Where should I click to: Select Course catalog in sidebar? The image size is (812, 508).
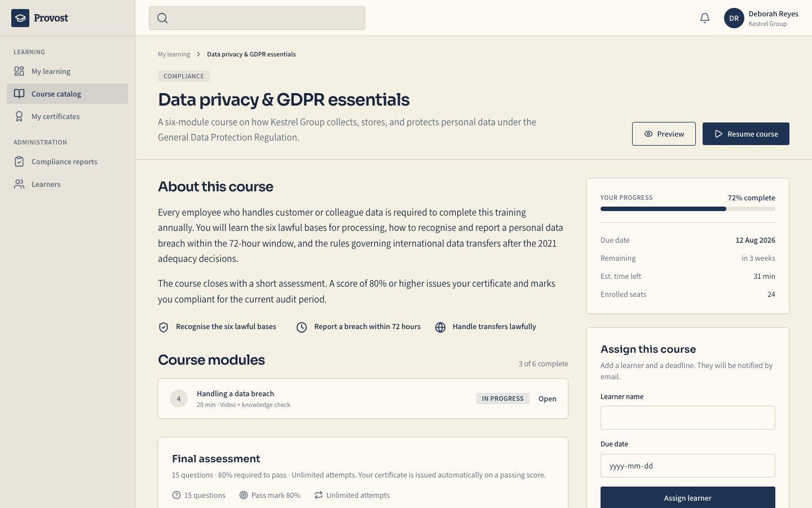click(x=67, y=94)
